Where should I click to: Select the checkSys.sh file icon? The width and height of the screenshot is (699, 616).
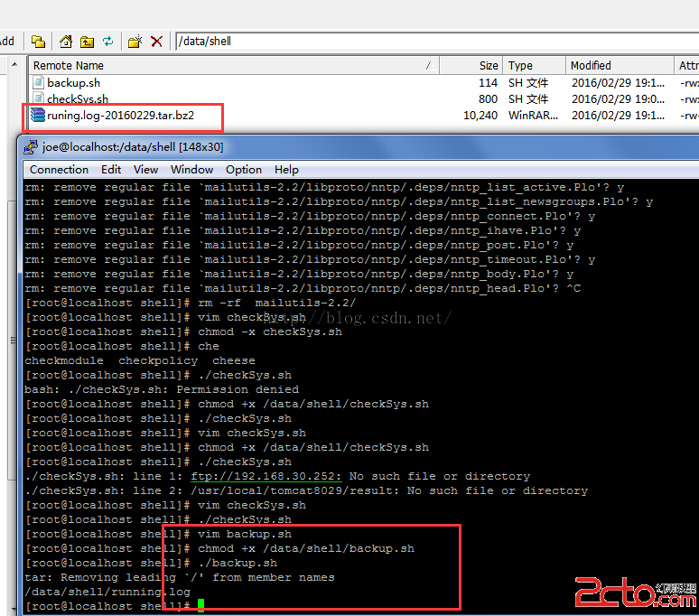tap(38, 98)
